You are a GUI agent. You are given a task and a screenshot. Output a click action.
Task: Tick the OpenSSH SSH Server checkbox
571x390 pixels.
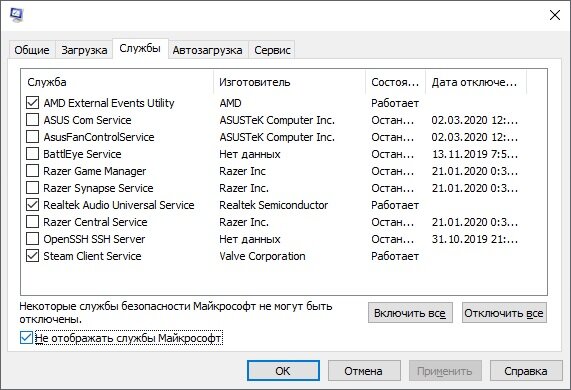(32, 239)
